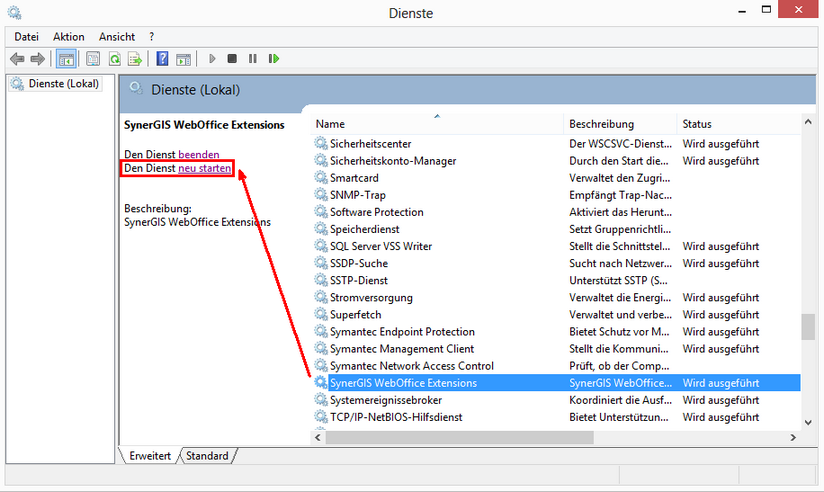
Task: Click the Pause service icon
Action: 253,58
